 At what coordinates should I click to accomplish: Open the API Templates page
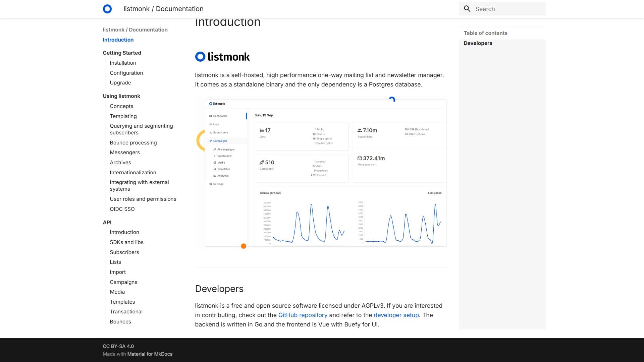click(x=122, y=302)
